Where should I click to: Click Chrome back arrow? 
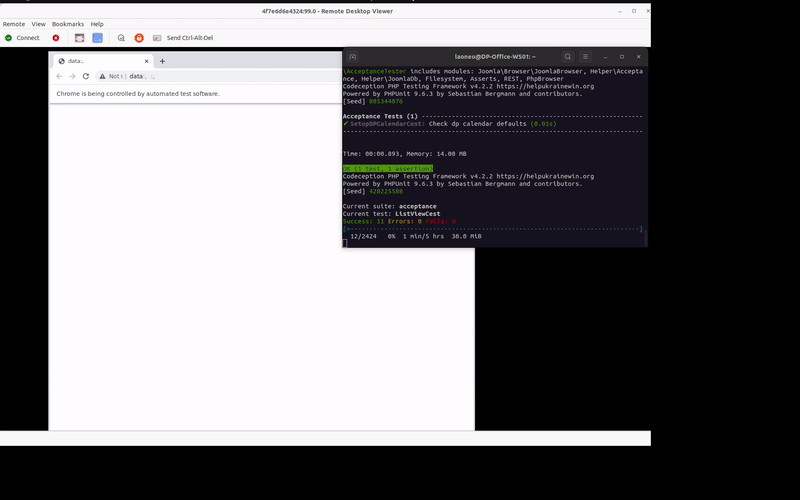59,76
